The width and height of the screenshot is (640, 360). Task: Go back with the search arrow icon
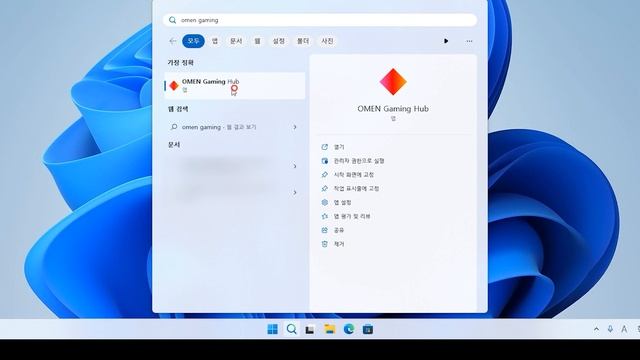tap(172, 41)
